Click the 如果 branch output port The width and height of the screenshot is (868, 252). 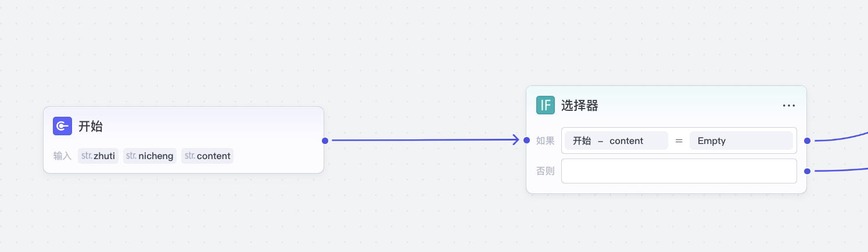pos(807,141)
